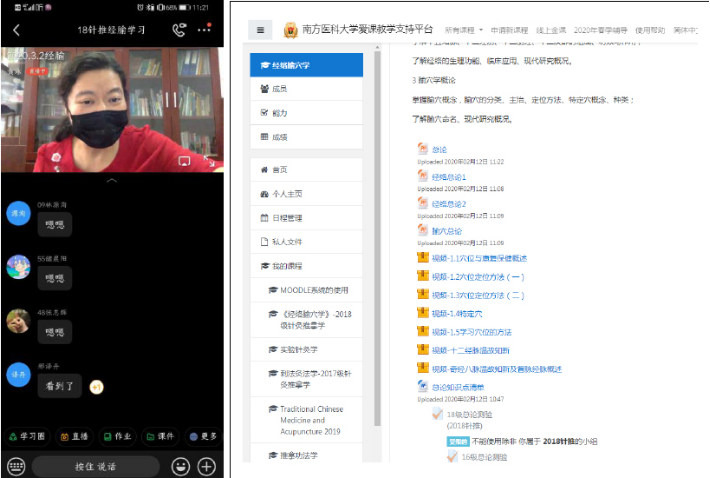Tap the fullscreen expand arrows on video
Viewport: 710px width, 478px height.
(209, 160)
